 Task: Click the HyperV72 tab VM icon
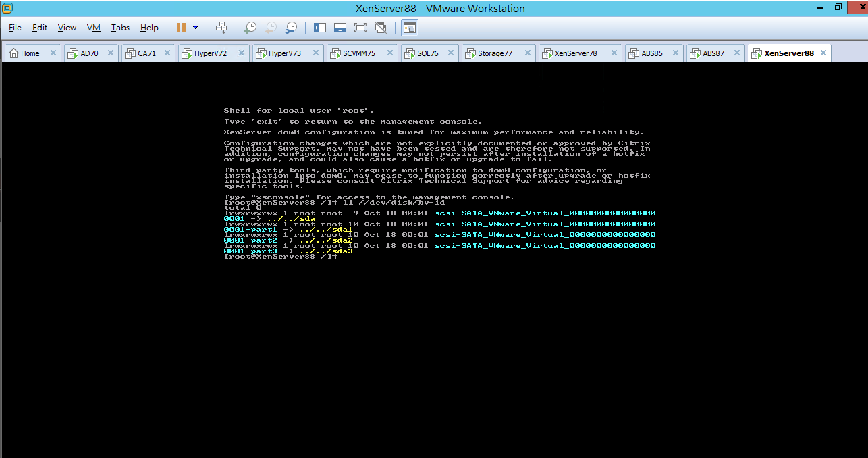point(187,53)
